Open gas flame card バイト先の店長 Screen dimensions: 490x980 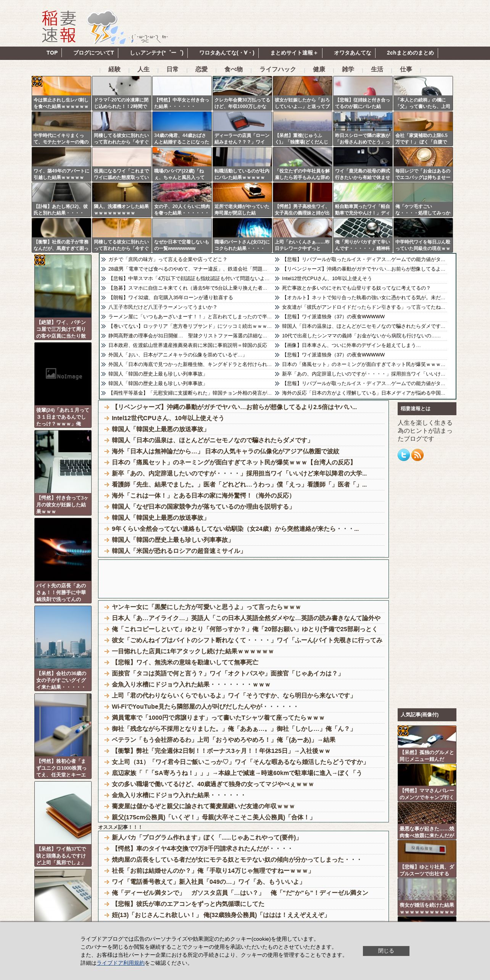click(63, 561)
